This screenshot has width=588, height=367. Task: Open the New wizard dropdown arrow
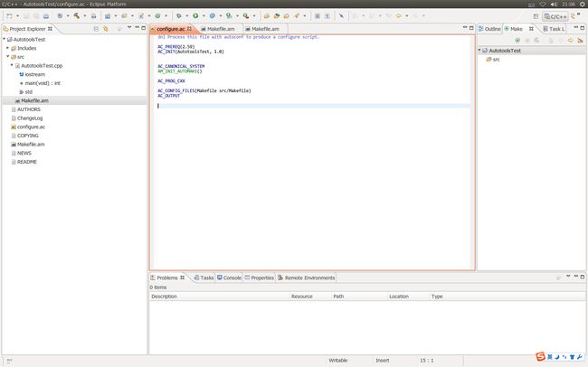[17, 16]
